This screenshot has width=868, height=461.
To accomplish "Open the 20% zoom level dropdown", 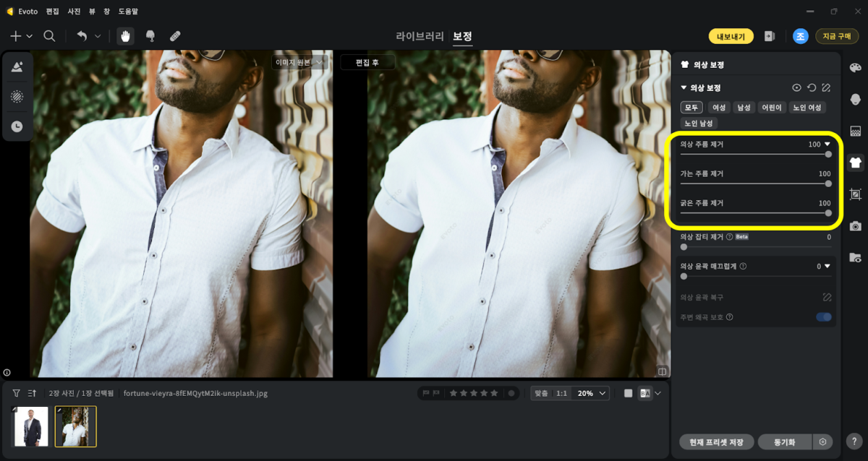I will click(590, 393).
